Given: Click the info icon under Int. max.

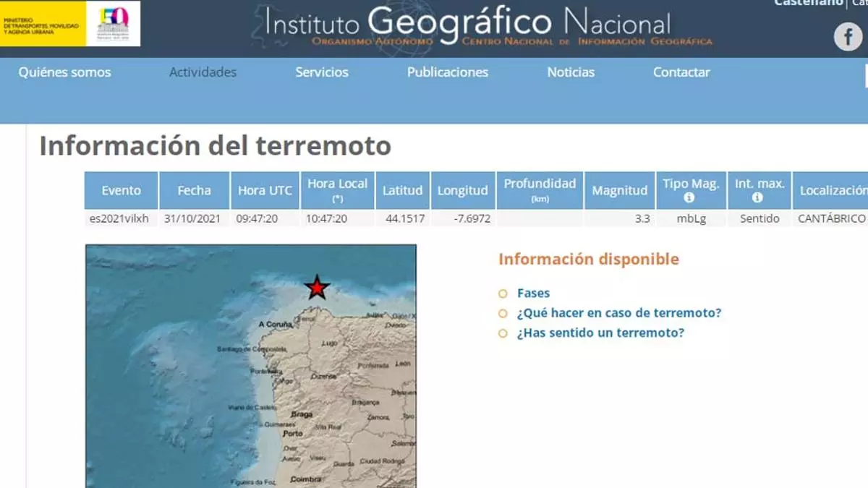Looking at the screenshot, I should pos(758,197).
